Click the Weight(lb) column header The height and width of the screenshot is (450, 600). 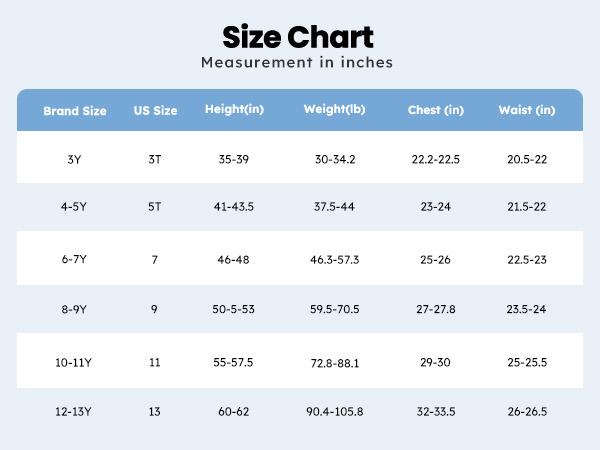[x=334, y=109]
